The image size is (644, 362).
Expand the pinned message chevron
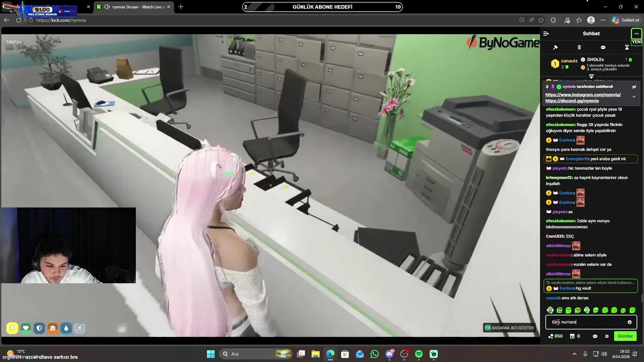(634, 97)
